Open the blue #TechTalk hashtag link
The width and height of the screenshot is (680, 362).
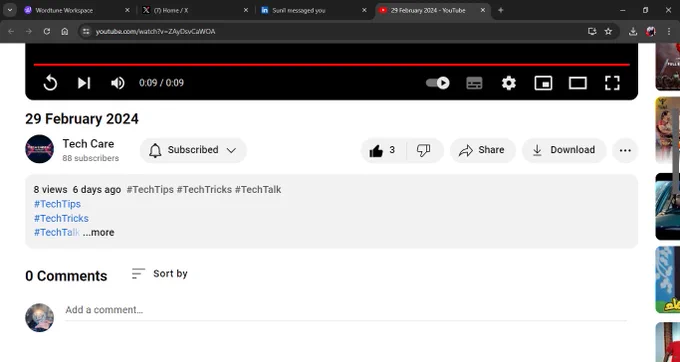coord(57,232)
